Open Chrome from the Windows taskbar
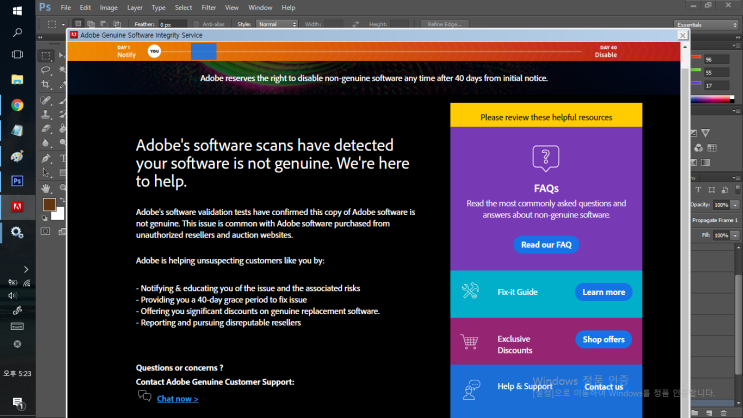The width and height of the screenshot is (743, 418). click(18, 105)
